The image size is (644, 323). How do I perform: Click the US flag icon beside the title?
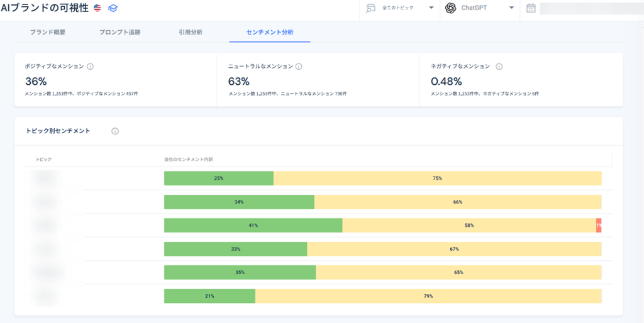tap(97, 8)
